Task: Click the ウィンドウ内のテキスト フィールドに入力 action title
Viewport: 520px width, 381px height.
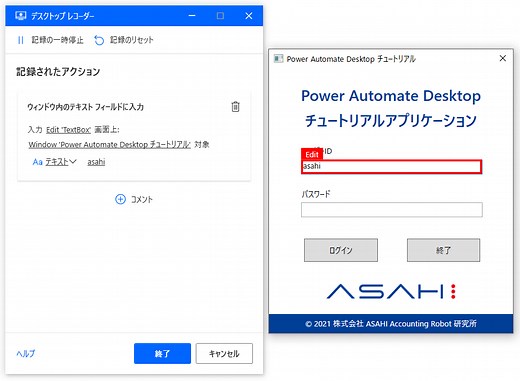Action: tap(85, 107)
